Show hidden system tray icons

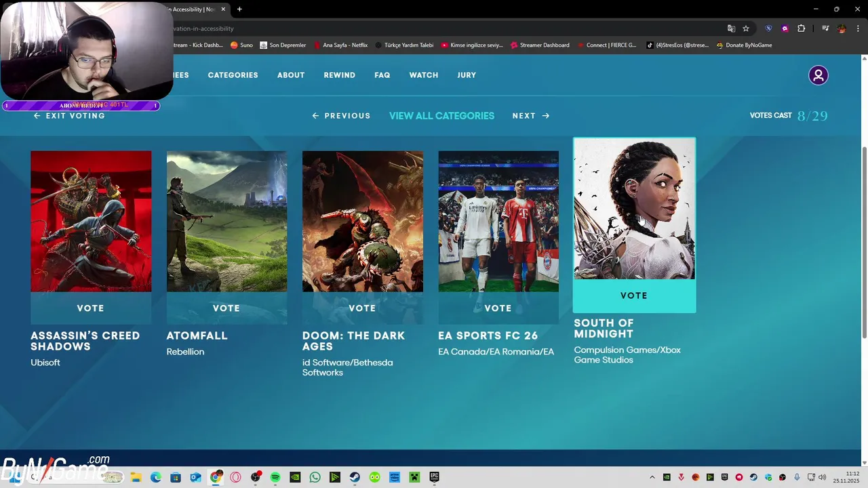click(652, 477)
